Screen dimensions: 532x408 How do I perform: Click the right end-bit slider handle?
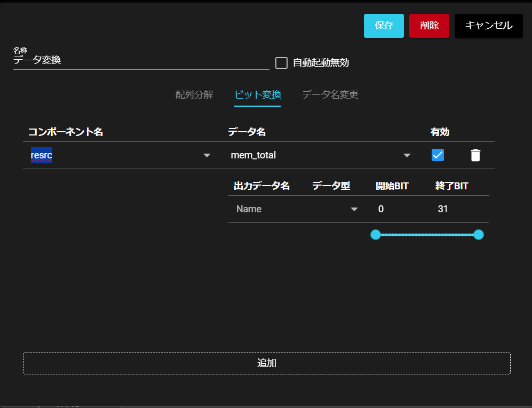[479, 235]
